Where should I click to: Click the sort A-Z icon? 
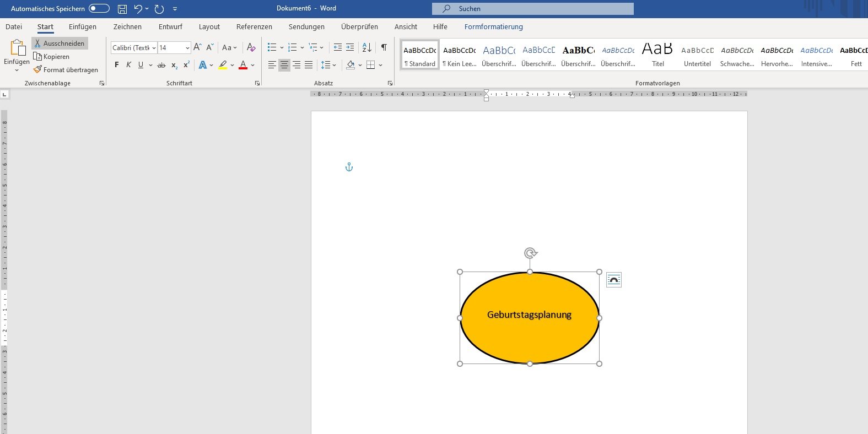pyautogui.click(x=367, y=47)
